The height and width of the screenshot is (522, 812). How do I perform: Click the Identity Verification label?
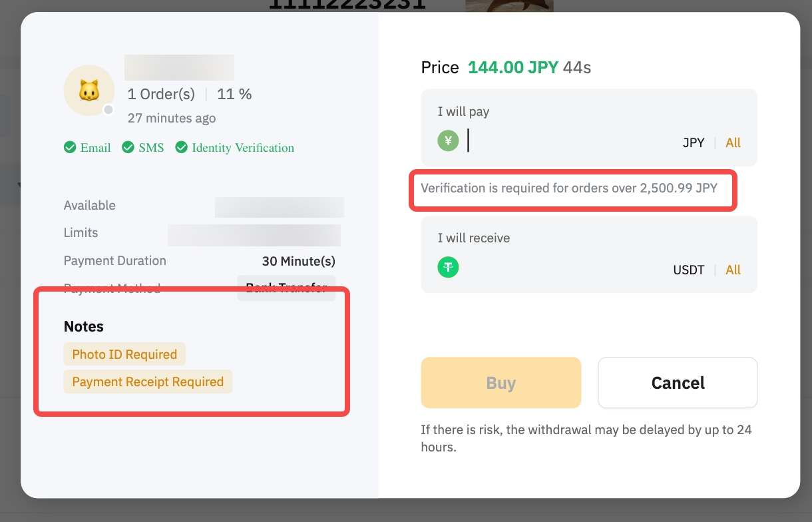243,148
